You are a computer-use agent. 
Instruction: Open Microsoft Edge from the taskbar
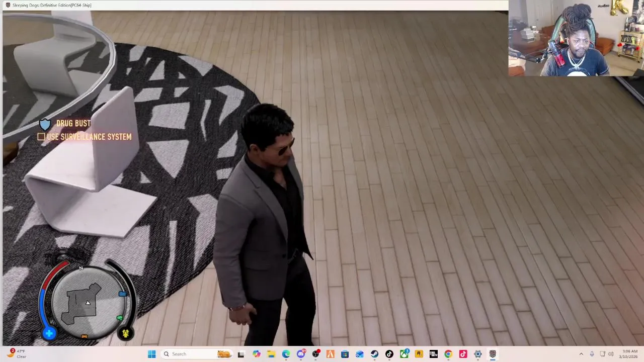tap(286, 354)
